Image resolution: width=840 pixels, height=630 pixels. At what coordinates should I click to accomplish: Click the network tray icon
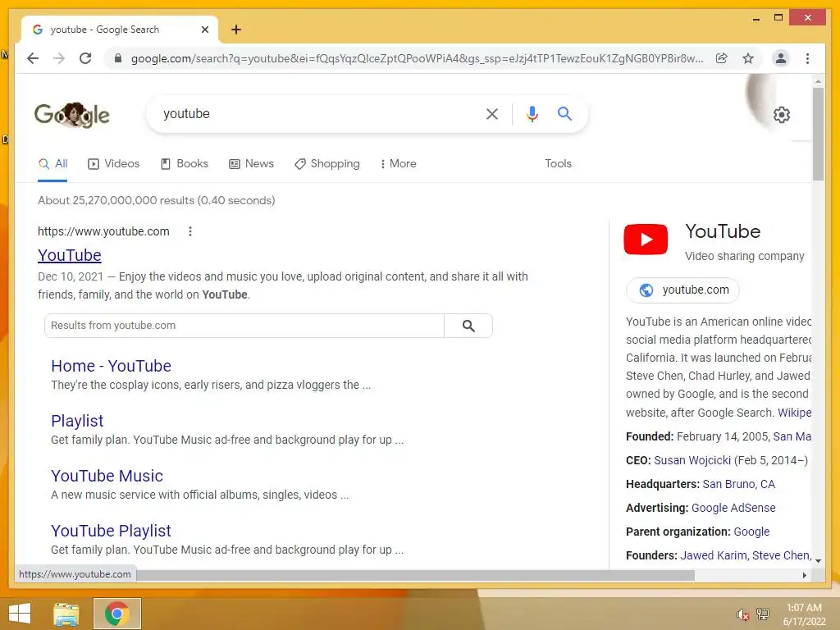[763, 614]
